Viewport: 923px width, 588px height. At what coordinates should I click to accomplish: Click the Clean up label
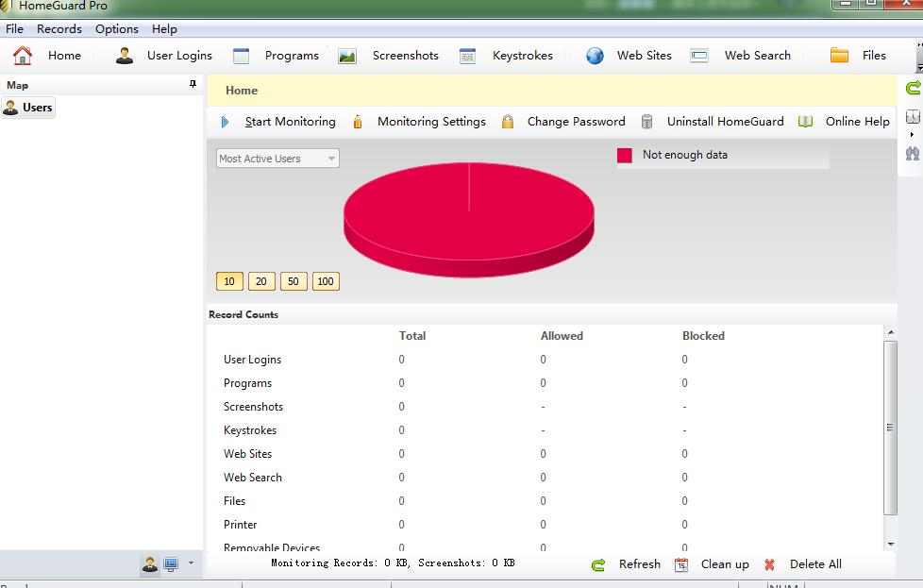coord(725,564)
